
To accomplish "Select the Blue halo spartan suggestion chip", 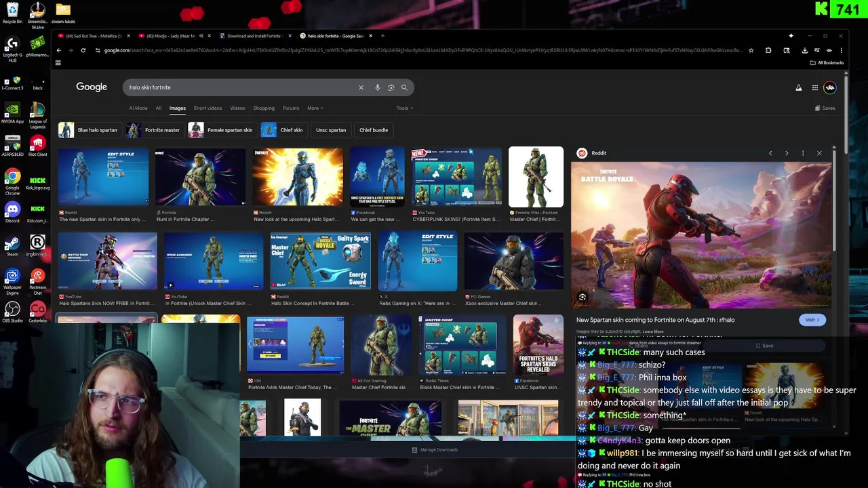I will coord(89,130).
